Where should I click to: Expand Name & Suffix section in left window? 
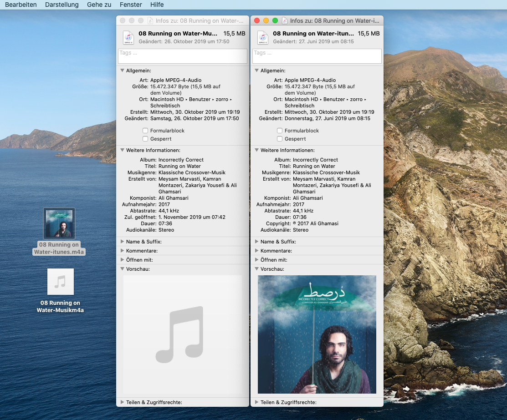tap(123, 242)
